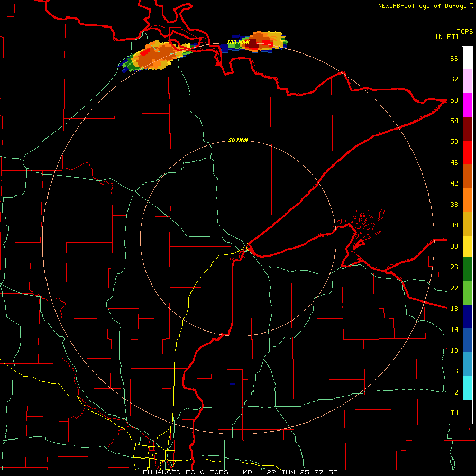The width and height of the screenshot is (476, 476).
Task: Pick the burnt orange legend swatch
Action: [467, 176]
